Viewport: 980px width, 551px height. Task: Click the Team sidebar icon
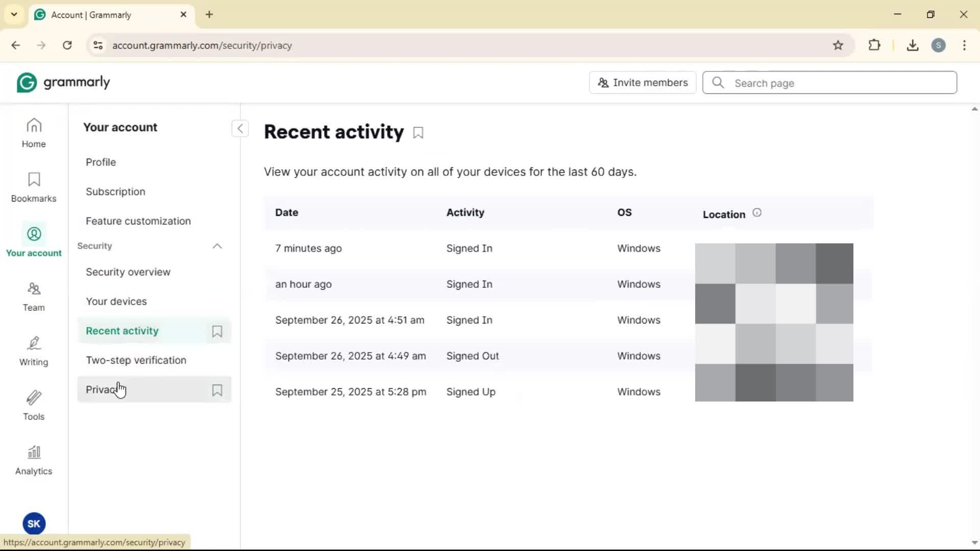pos(34,296)
